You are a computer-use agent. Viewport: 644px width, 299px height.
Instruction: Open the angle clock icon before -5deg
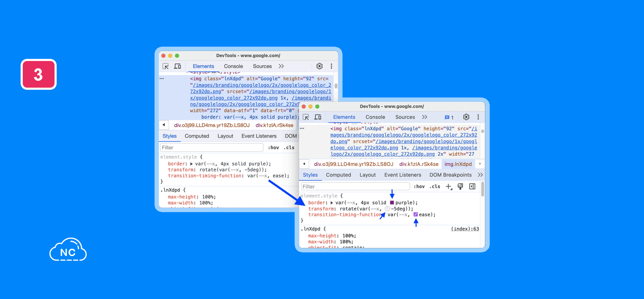(387, 209)
